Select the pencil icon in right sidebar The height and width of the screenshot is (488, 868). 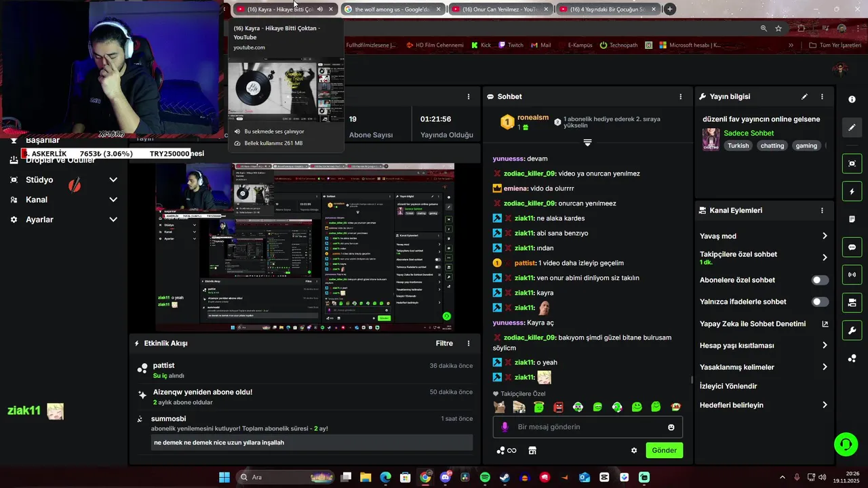point(852,127)
